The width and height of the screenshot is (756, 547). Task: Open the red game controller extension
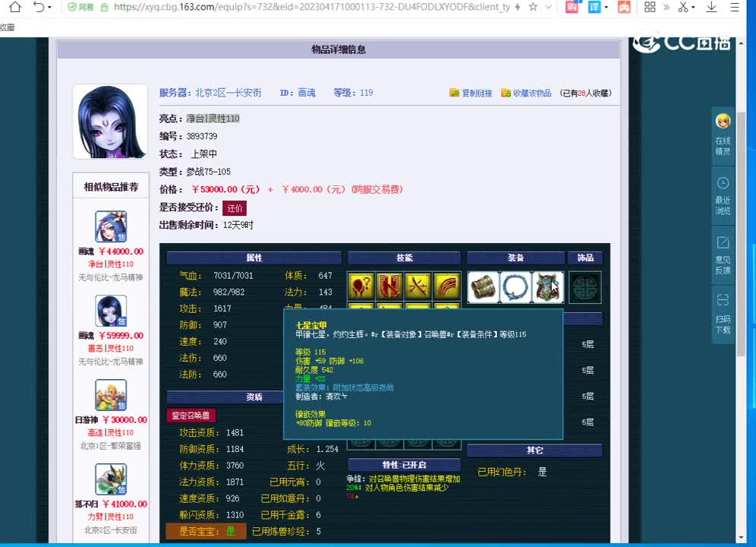pos(624,7)
